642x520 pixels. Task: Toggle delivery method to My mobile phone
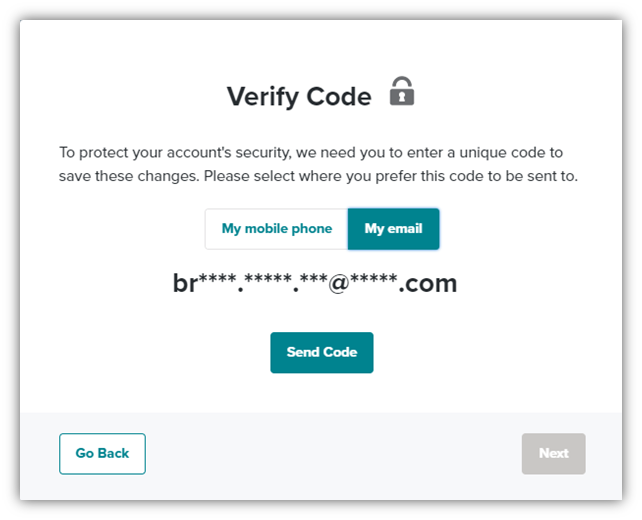pos(277,229)
